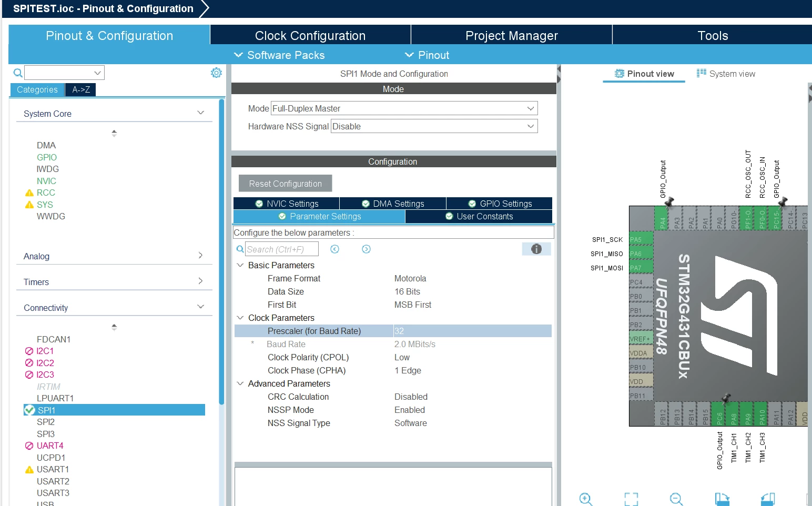
Task: Click the zoom out icon below pinout
Action: pos(676,499)
